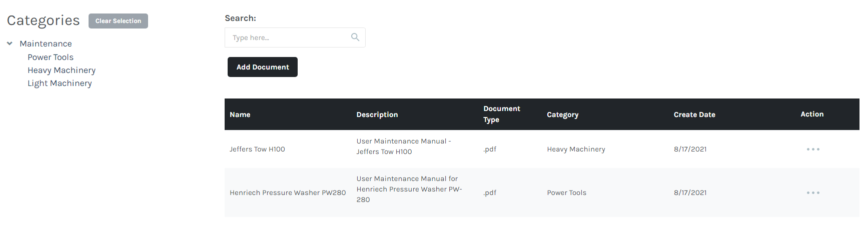This screenshot has height=229, width=868.
Task: Select Henriech Pressure Washer PW280 document name
Action: tap(288, 193)
